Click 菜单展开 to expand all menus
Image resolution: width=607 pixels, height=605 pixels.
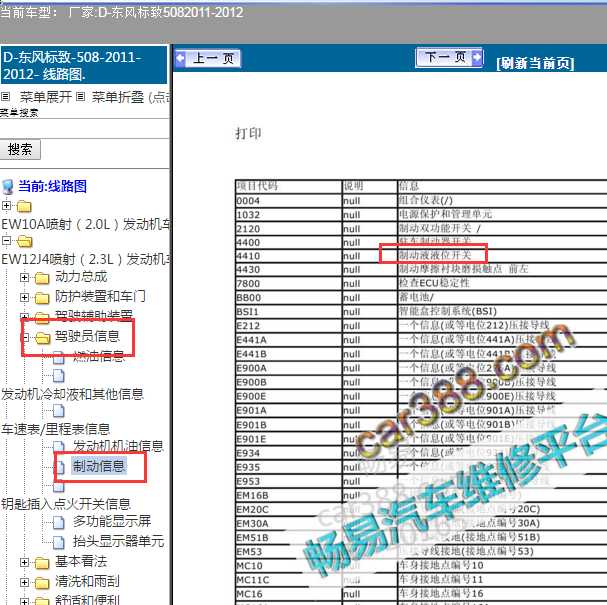(46, 97)
